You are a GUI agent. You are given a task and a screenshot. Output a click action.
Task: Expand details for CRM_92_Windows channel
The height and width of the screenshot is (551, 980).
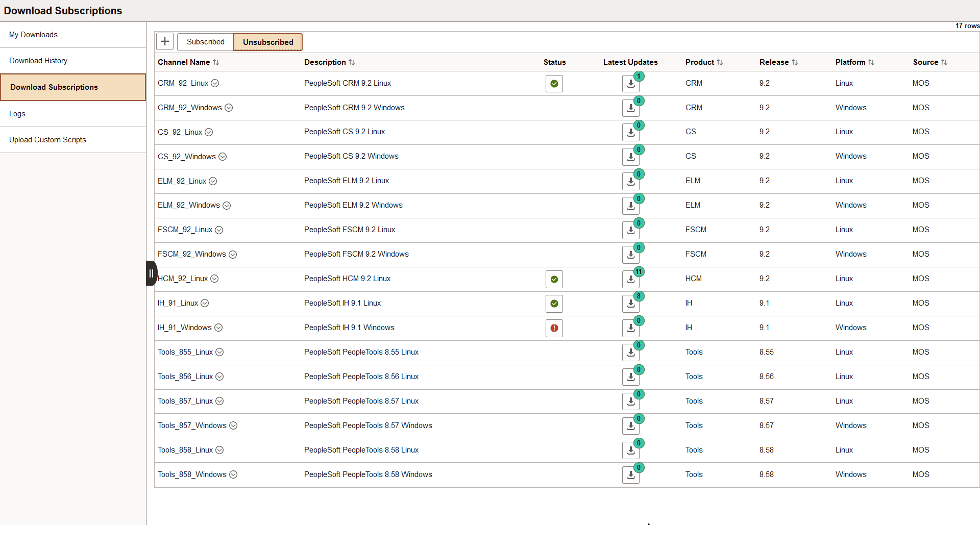(x=229, y=108)
